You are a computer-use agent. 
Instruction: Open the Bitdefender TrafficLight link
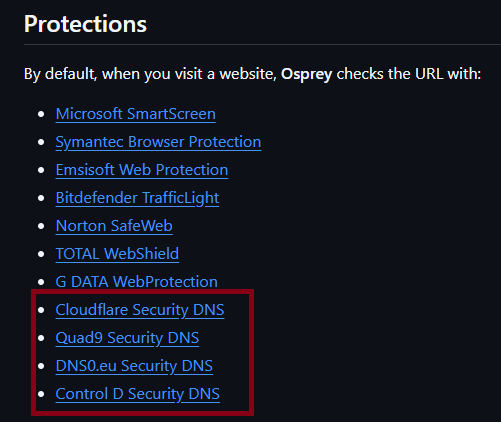click(x=137, y=198)
